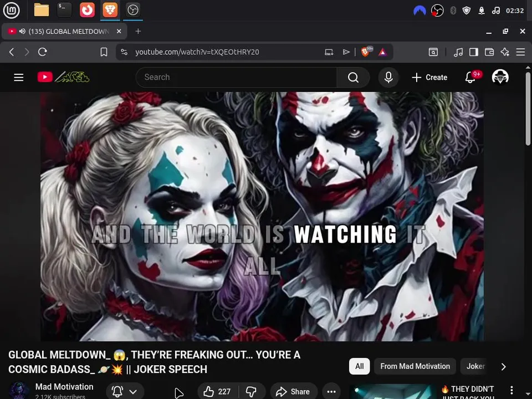
Task: Click the NordVPN tray icon
Action: click(x=420, y=11)
